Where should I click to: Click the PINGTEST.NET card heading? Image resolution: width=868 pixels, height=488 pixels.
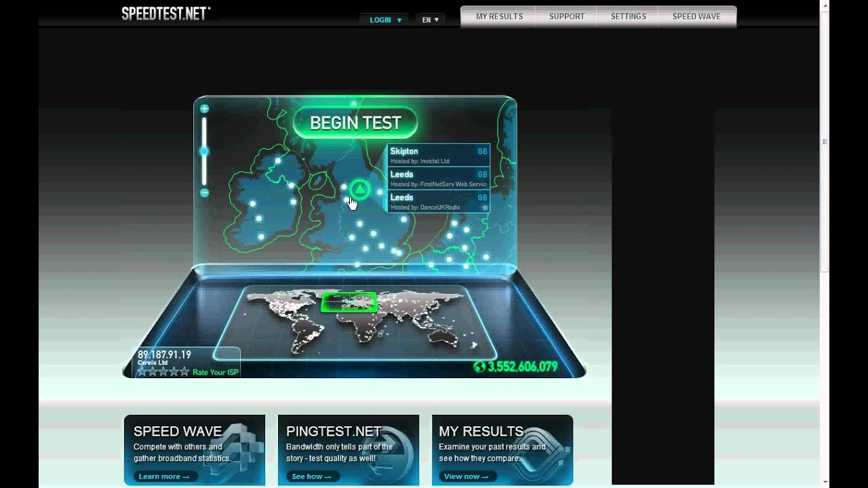tap(333, 432)
